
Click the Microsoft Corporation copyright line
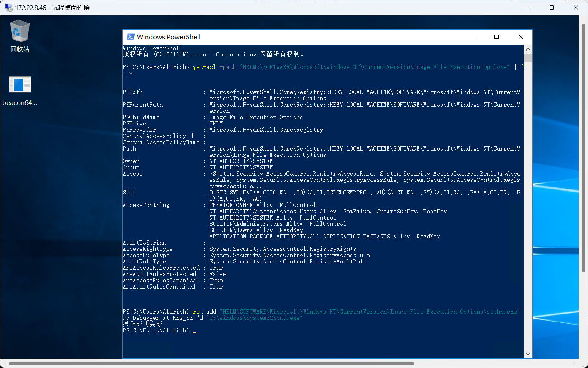[x=214, y=54]
